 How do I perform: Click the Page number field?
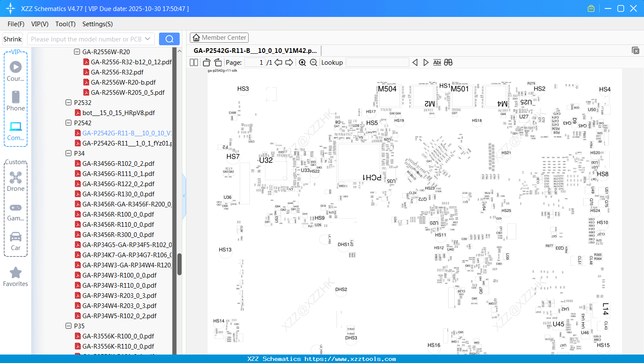255,62
